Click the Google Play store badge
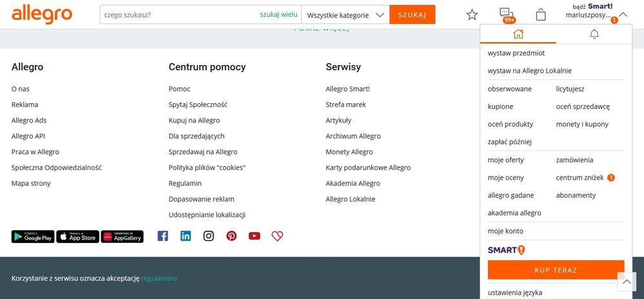Screen dimensions: 644x299 33,236
